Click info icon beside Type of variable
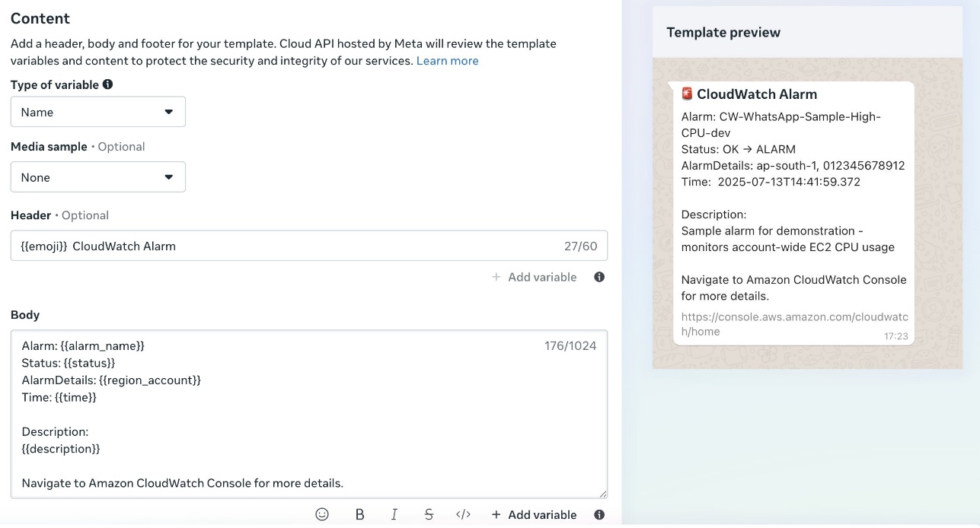Screen dimensions: 980x528 [x=108, y=84]
